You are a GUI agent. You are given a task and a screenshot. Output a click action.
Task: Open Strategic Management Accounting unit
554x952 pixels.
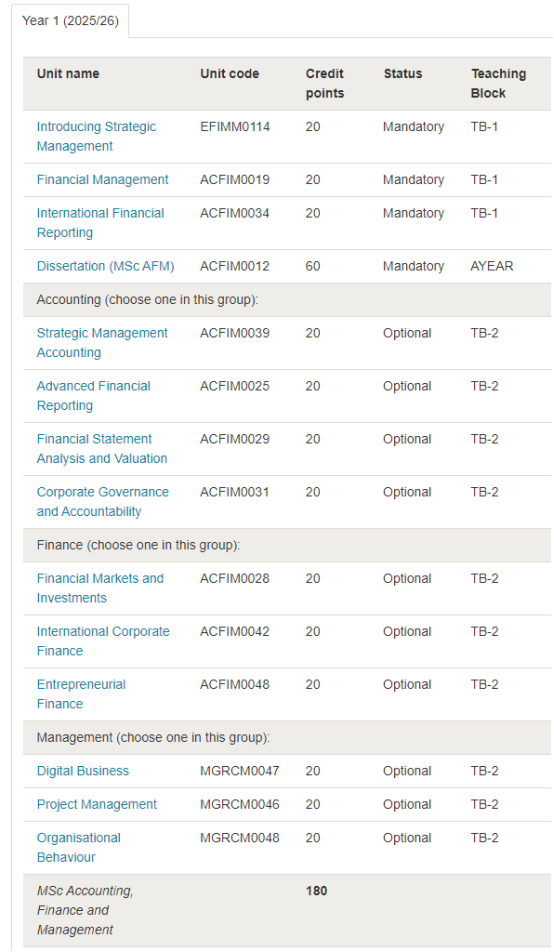point(102,343)
